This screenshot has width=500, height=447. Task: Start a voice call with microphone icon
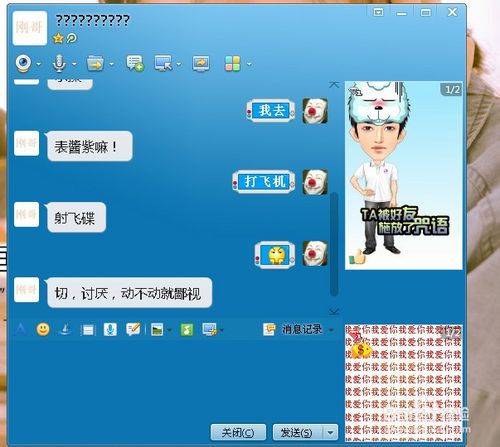(x=59, y=63)
